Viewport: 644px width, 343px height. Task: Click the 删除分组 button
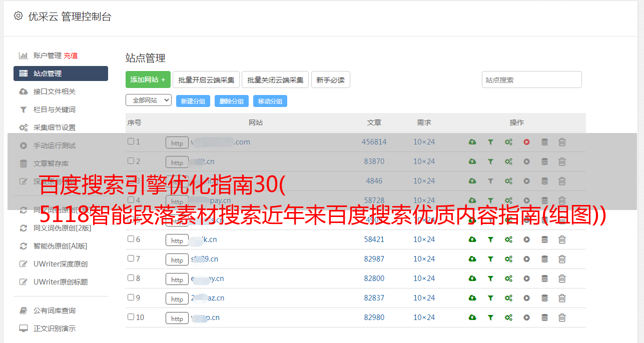pos(232,101)
